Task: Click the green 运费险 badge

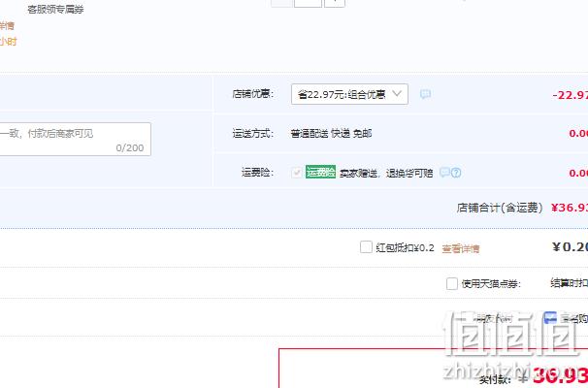Action: click(x=320, y=172)
